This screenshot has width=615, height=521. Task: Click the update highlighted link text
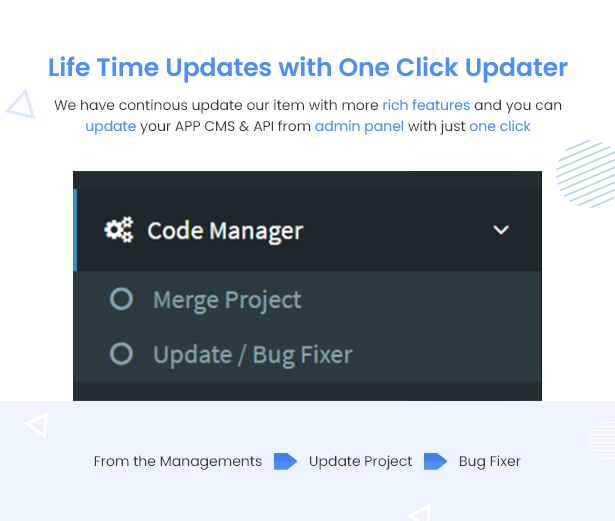(x=111, y=126)
